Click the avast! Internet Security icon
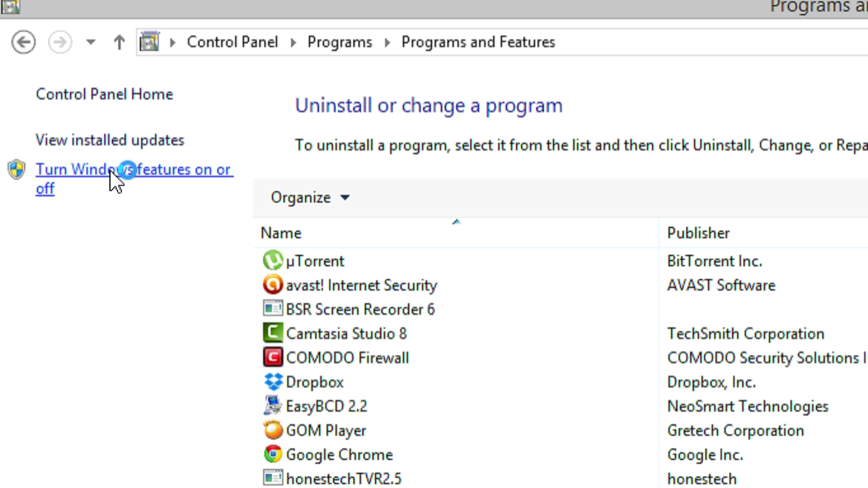Viewport: 868px width, 488px height. pos(273,285)
